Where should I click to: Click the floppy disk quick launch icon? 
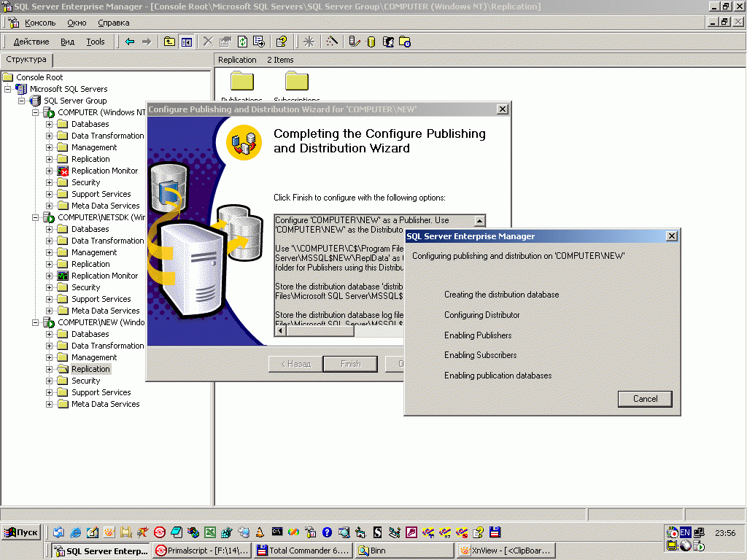(495, 532)
